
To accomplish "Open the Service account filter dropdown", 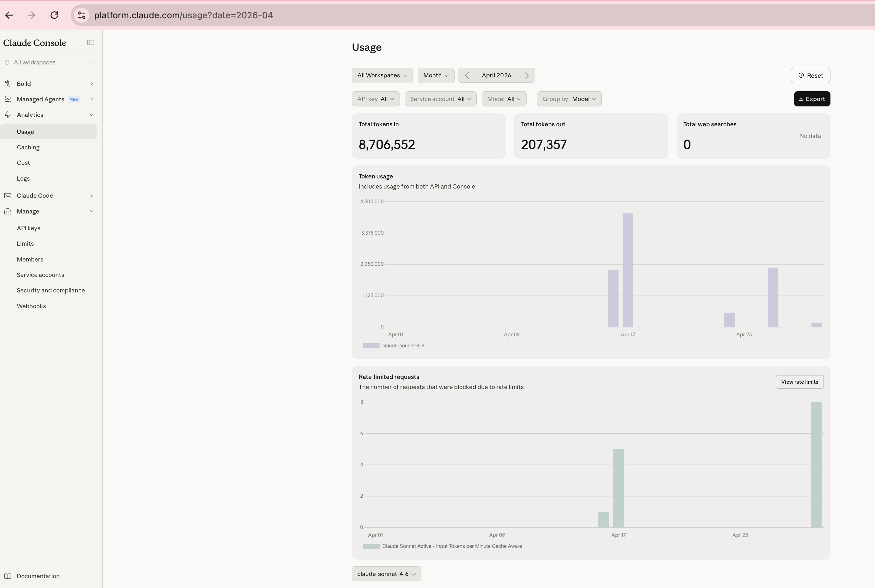I will point(440,99).
